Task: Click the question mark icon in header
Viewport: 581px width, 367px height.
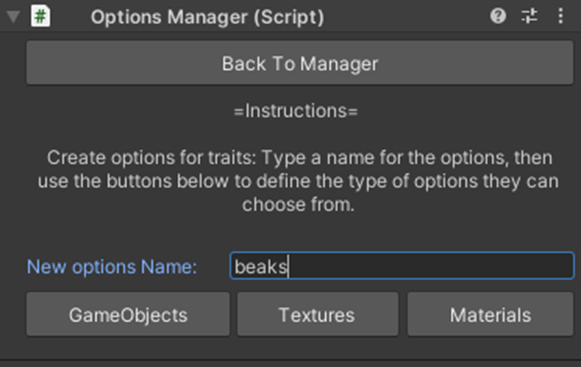Action: click(x=498, y=16)
